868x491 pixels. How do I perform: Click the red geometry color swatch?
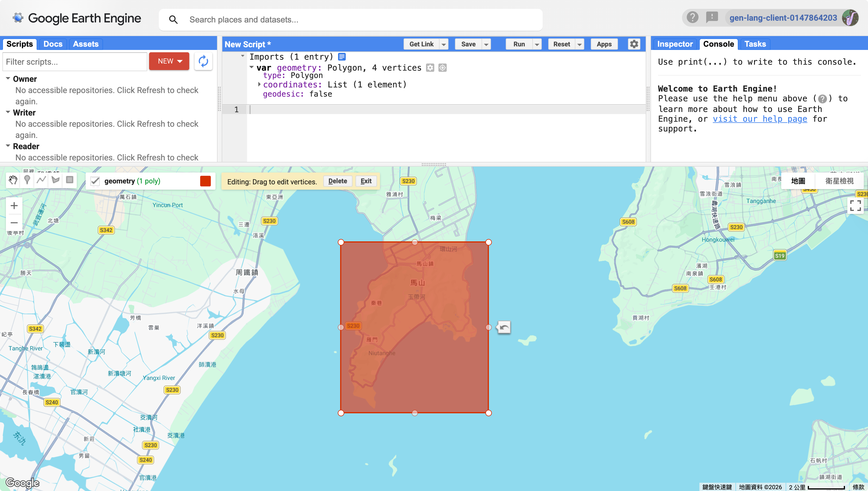pyautogui.click(x=205, y=181)
